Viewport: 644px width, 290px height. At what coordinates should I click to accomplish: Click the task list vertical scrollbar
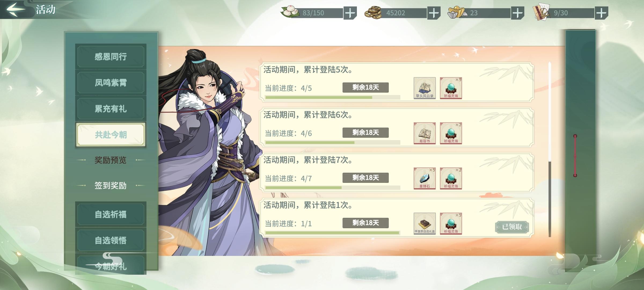tap(550, 149)
